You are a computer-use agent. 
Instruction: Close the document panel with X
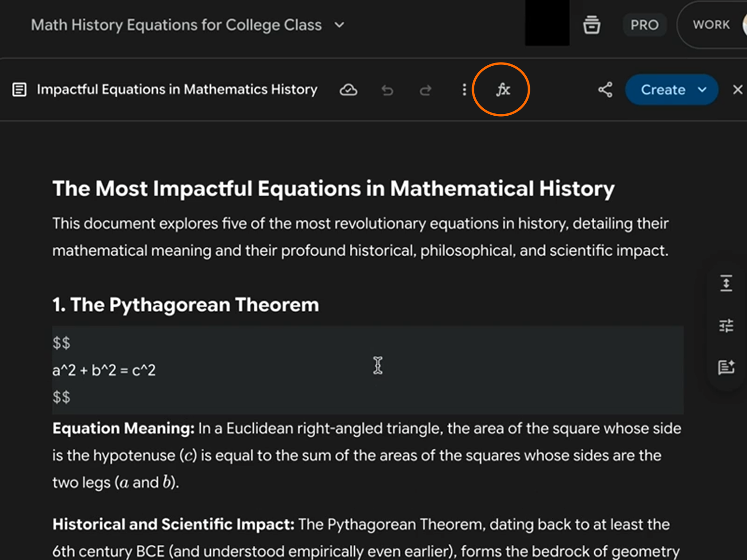[737, 90]
